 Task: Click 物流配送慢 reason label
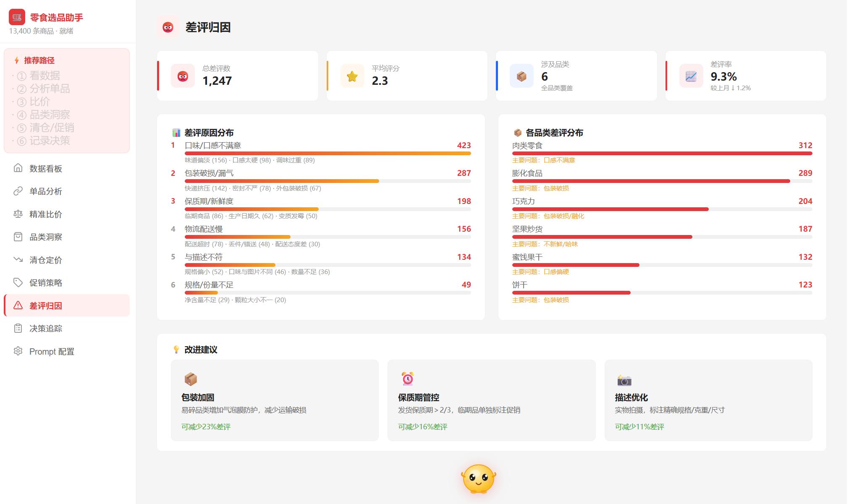pyautogui.click(x=204, y=229)
